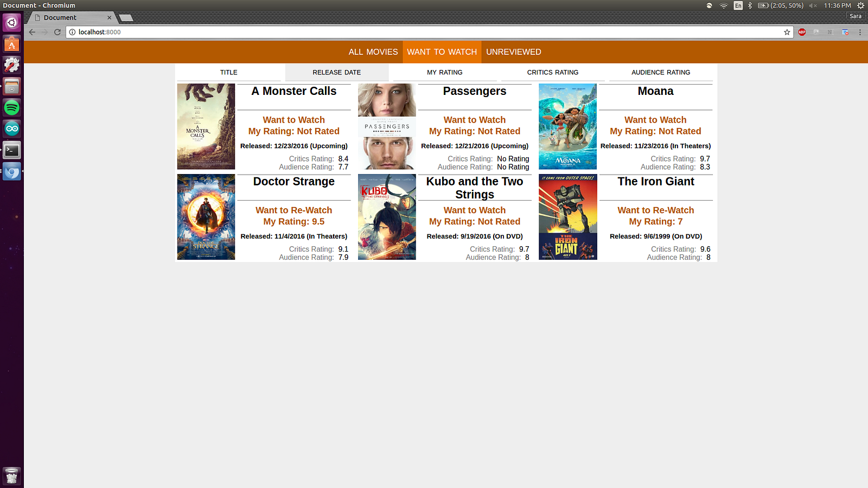This screenshot has width=868, height=488.
Task: Toggle Want to Re-Watch for The Iron Giant
Action: [x=656, y=210]
